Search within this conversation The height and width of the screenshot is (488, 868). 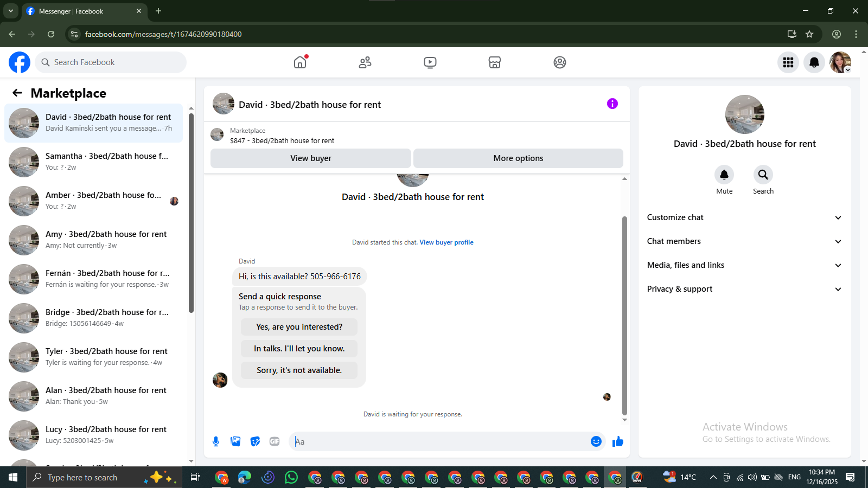point(763,175)
